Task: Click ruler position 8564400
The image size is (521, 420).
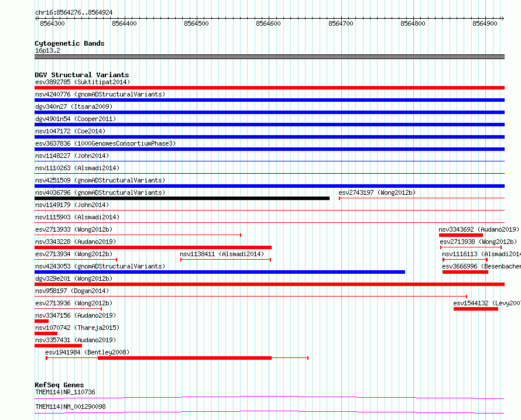Action: point(124,23)
